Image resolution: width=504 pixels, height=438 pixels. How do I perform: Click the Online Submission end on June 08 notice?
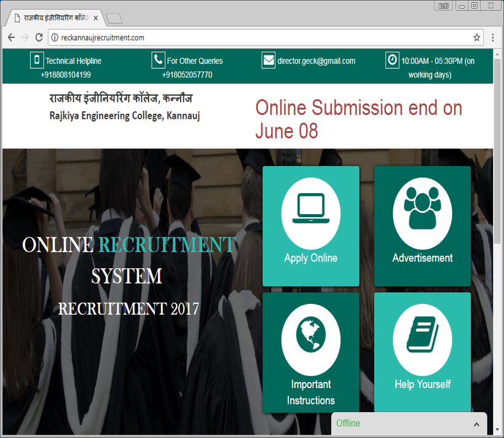pyautogui.click(x=359, y=119)
